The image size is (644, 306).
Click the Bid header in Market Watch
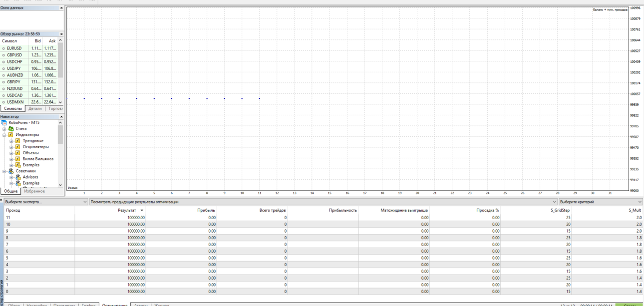pos(36,41)
